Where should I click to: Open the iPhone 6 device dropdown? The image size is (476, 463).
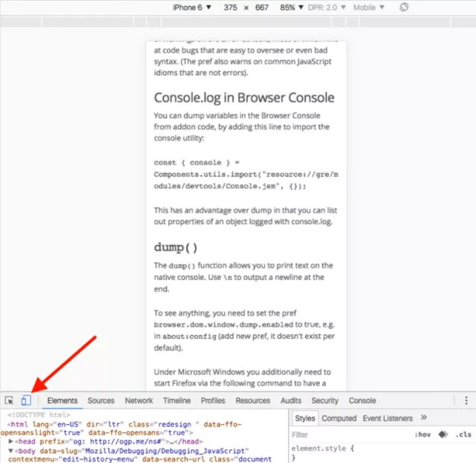point(192,7)
